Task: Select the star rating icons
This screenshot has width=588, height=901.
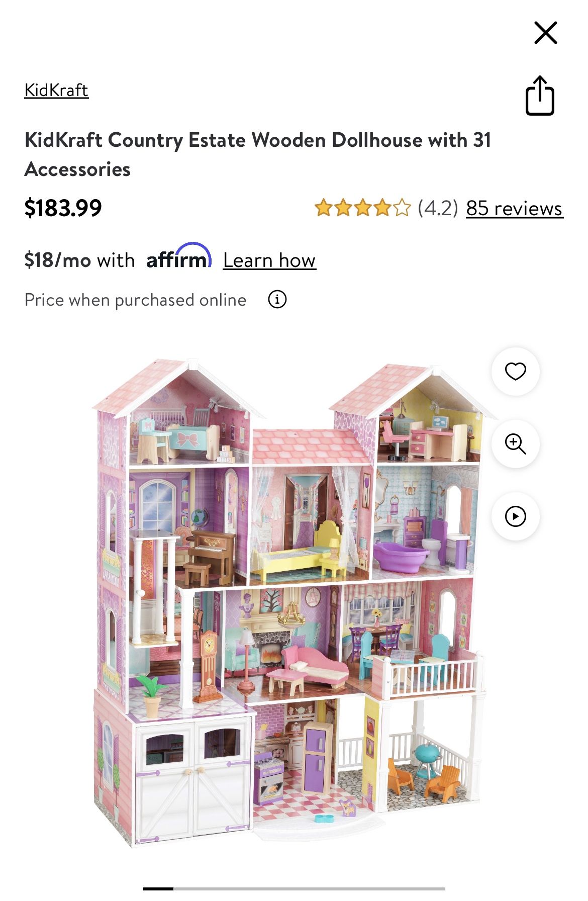Action: pos(362,208)
